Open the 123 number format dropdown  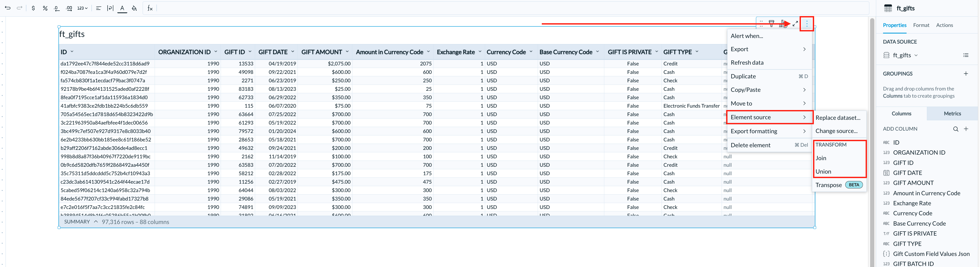tap(82, 8)
